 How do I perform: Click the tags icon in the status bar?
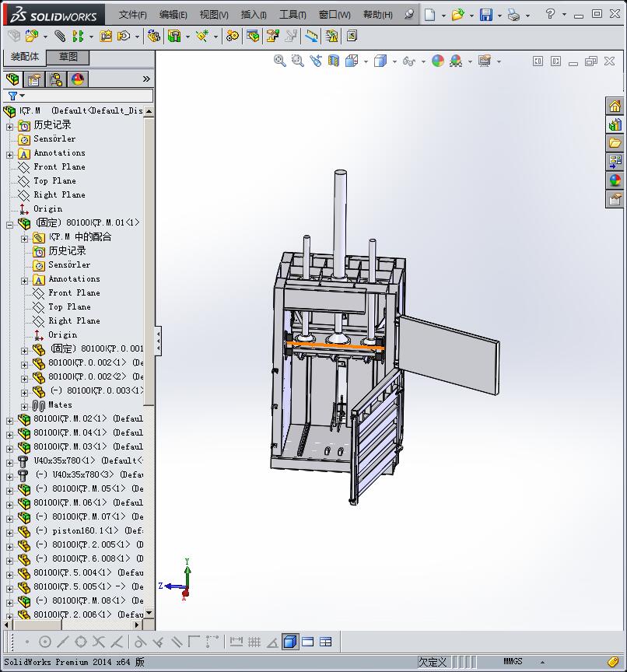pyautogui.click(x=613, y=661)
